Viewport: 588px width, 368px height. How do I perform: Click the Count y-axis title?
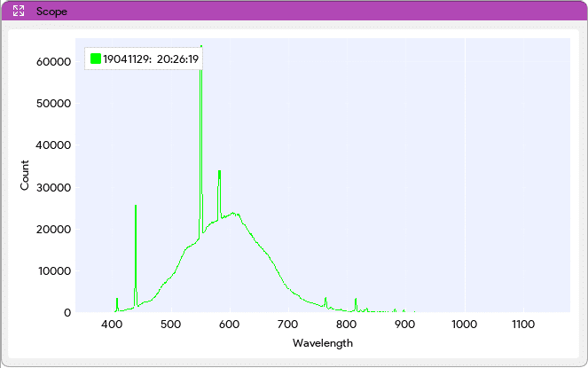pyautogui.click(x=25, y=175)
